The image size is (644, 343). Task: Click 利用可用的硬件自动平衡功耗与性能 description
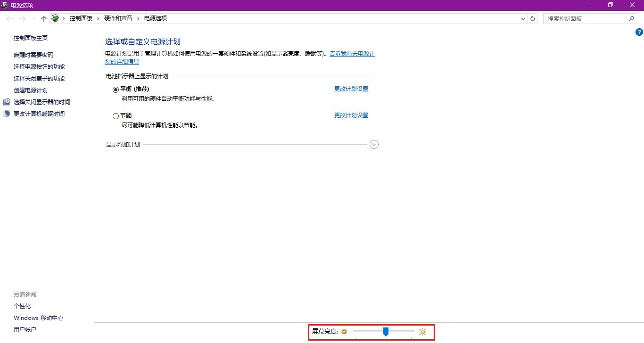[168, 99]
